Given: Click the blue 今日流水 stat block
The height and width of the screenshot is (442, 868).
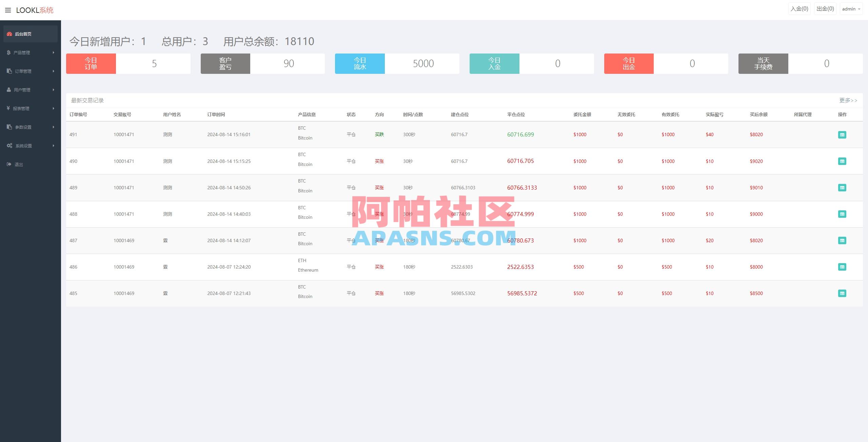Looking at the screenshot, I should point(359,63).
